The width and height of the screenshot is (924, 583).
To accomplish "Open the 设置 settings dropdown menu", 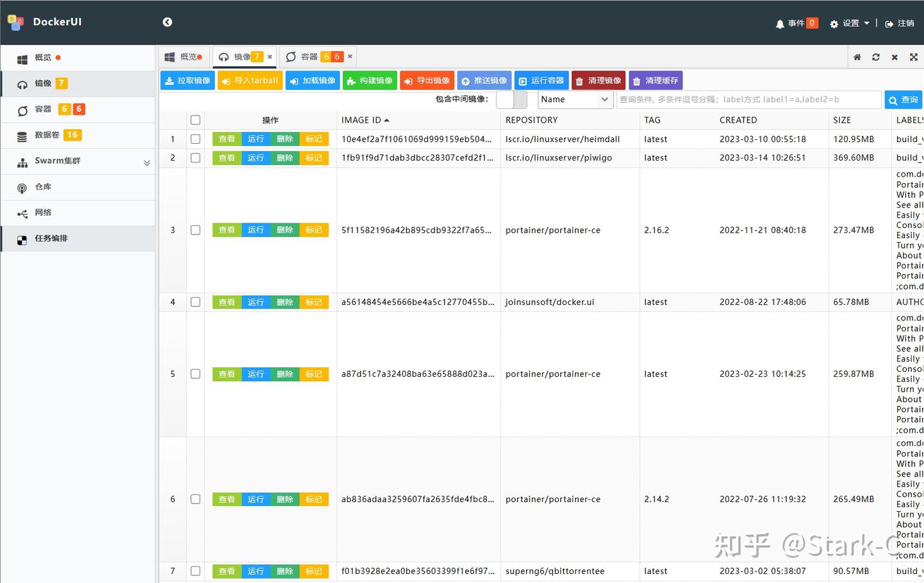I will click(848, 23).
